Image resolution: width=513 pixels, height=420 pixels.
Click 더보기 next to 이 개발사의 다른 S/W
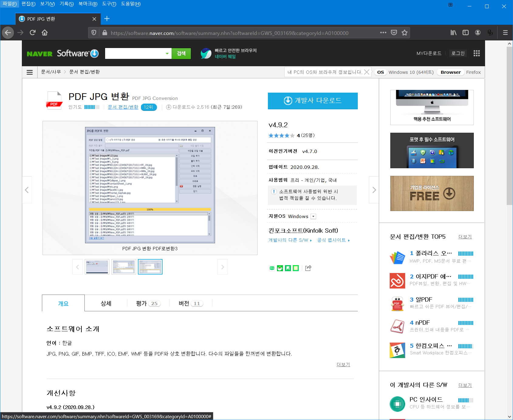(465, 385)
